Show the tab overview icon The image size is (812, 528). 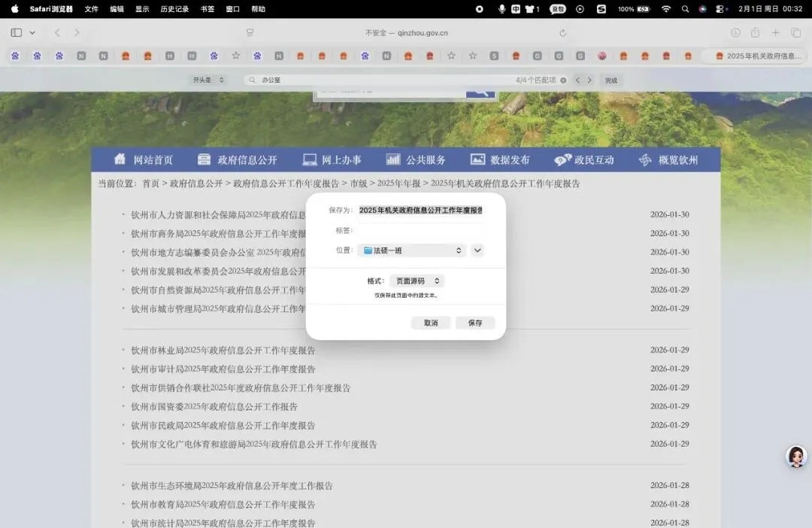click(x=796, y=32)
